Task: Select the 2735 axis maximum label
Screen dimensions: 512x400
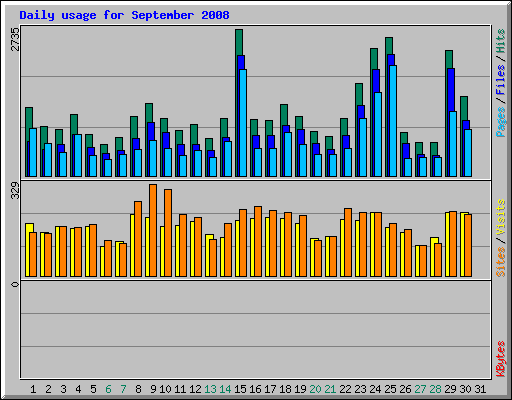Action: click(15, 39)
